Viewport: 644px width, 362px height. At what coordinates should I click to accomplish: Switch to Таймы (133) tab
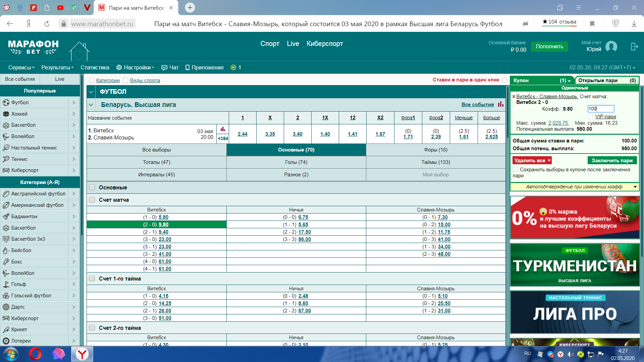point(436,162)
